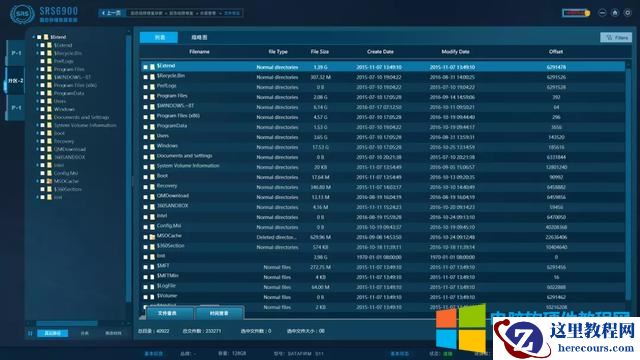Image resolution: width=640 pixels, height=360 pixels.
Task: Click the file icon of $LogFile list row
Action: [x=152, y=287]
